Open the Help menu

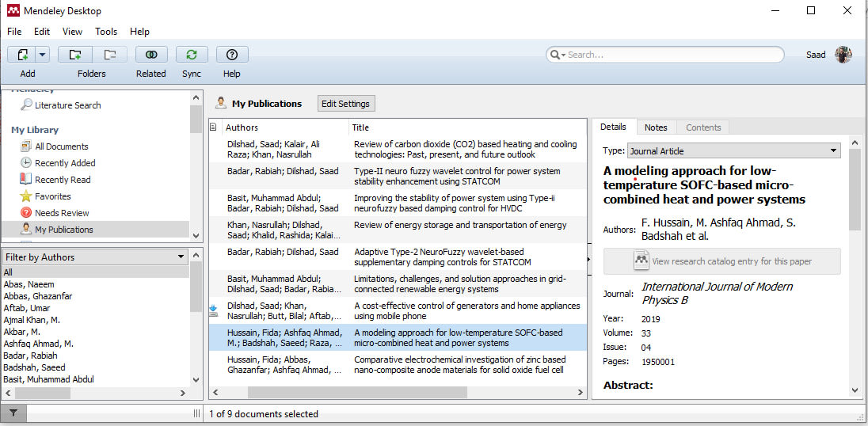tap(139, 32)
